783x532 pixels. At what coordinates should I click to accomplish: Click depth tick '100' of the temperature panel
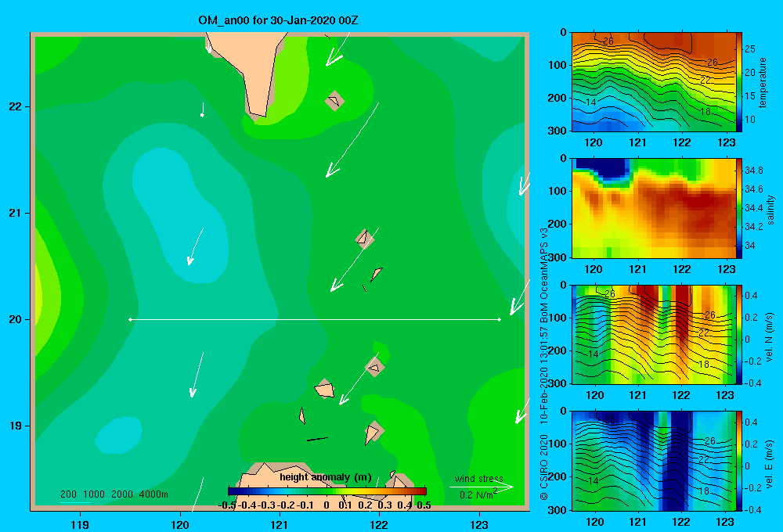[x=557, y=65]
